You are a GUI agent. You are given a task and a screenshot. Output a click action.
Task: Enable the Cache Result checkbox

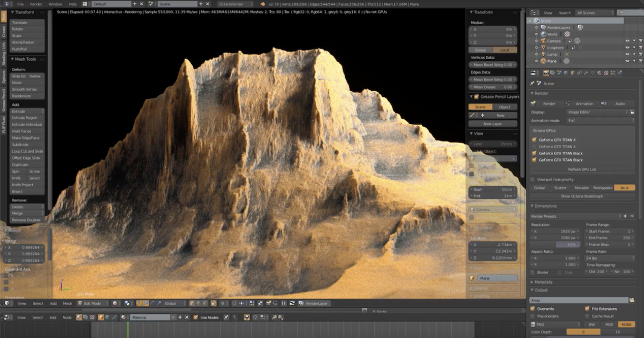[587, 316]
